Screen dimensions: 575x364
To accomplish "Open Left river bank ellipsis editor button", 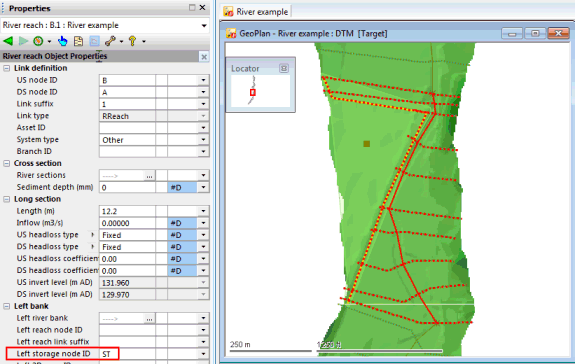I will (x=149, y=319).
